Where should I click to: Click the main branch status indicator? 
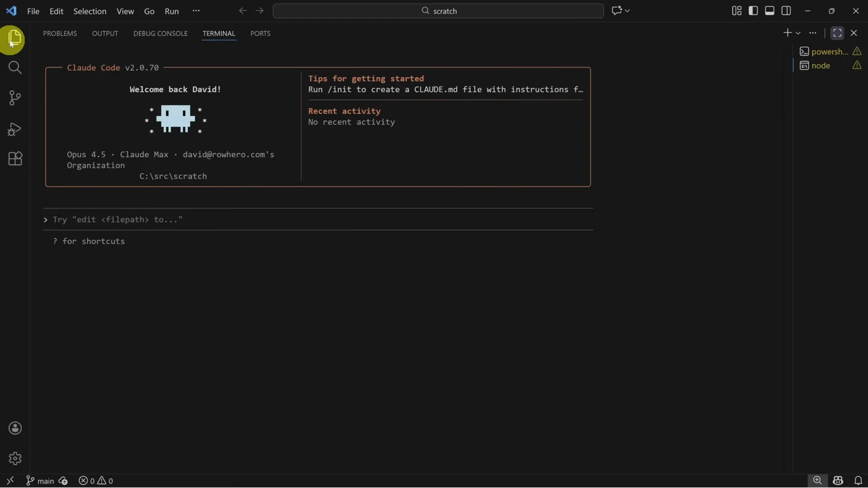[40, 481]
